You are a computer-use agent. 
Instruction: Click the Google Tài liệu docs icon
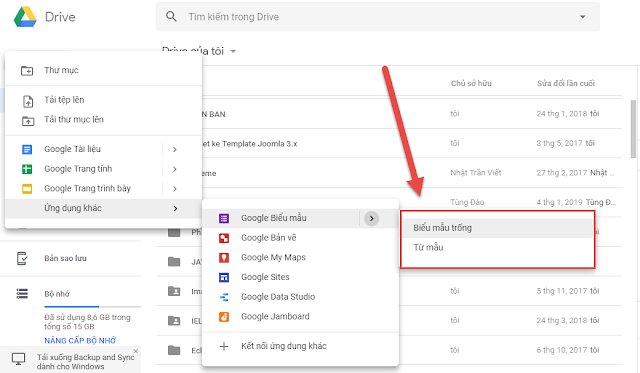point(27,149)
